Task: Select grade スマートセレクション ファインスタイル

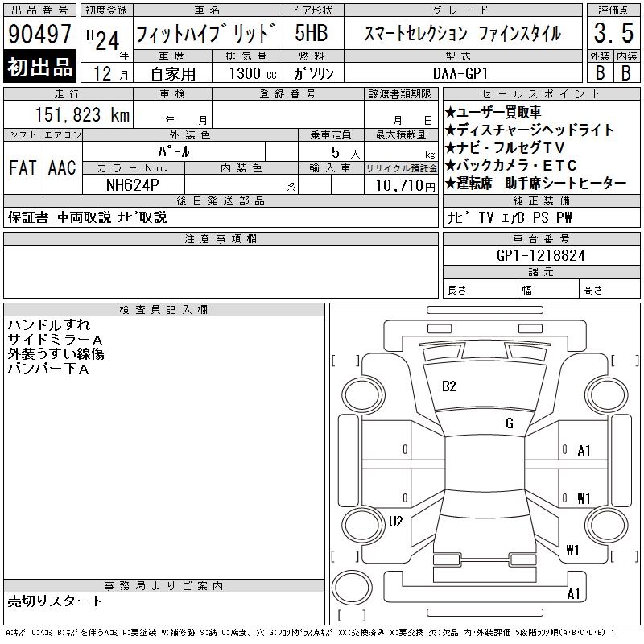Action: click(x=462, y=33)
